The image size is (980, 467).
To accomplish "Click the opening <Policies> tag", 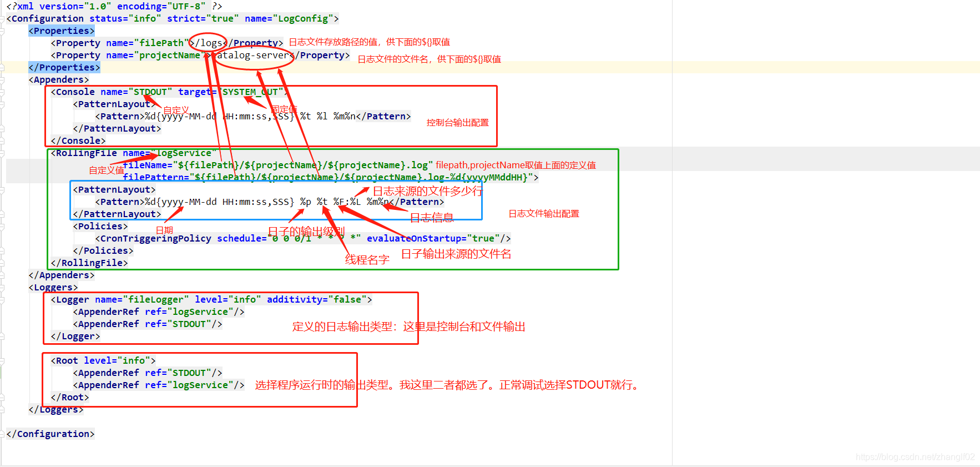I will pyautogui.click(x=100, y=226).
